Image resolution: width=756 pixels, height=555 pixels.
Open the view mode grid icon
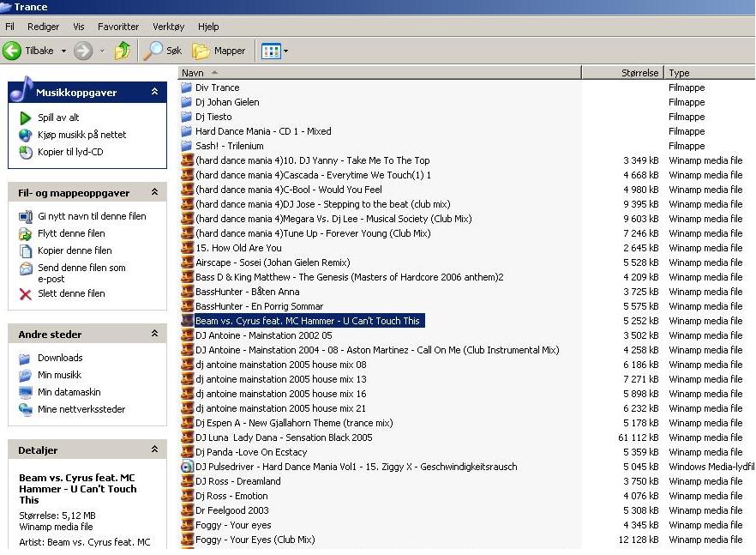pyautogui.click(x=271, y=51)
